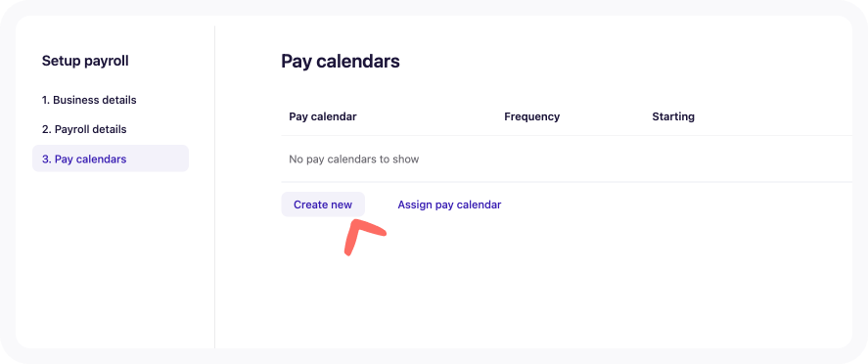
Task: Click the Setup payroll sidebar title
Action: pos(85,61)
